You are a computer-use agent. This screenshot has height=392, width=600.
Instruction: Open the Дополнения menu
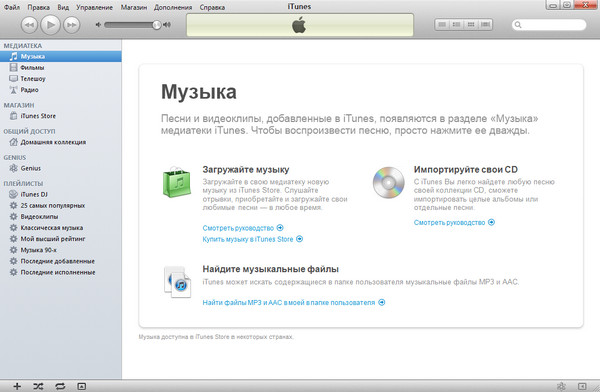[x=173, y=7]
